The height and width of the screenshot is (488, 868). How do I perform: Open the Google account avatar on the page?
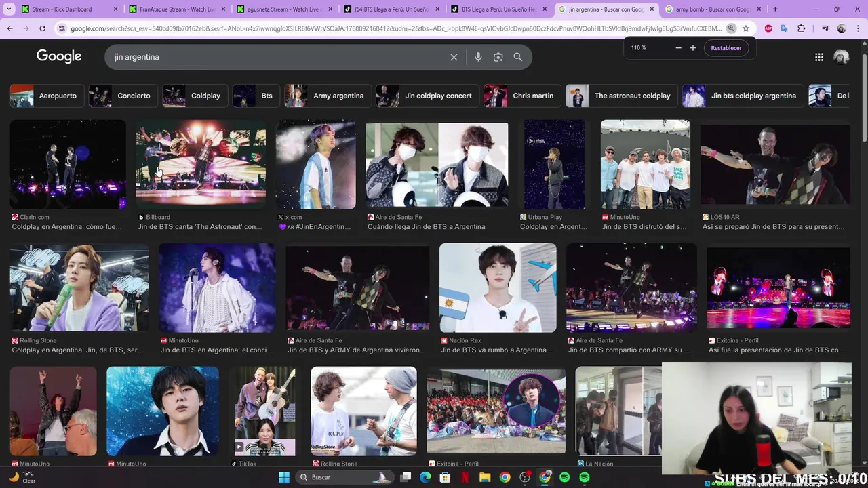point(842,57)
